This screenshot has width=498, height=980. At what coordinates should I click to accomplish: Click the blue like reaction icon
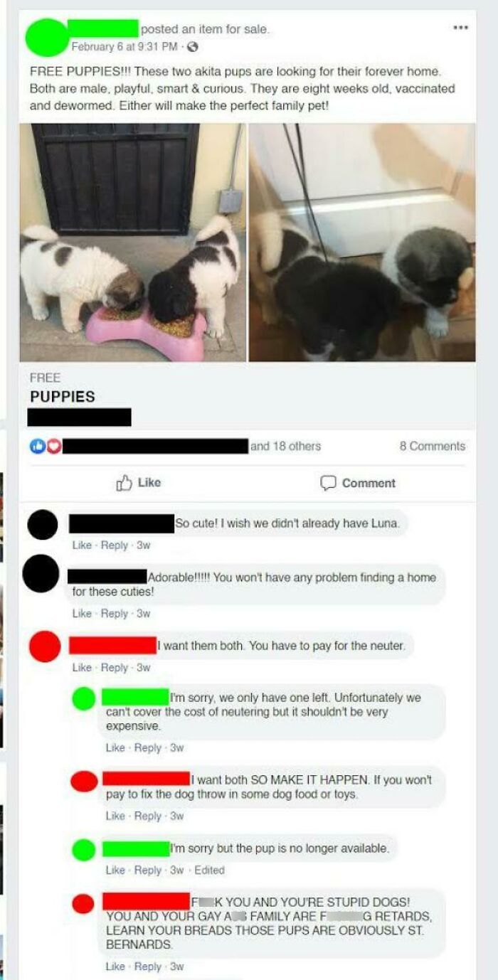[35, 447]
